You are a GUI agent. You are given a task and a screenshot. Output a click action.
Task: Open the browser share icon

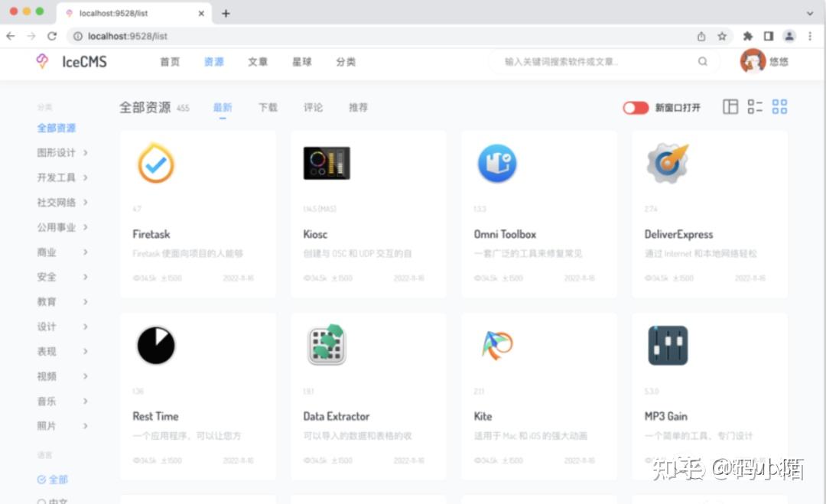click(701, 37)
